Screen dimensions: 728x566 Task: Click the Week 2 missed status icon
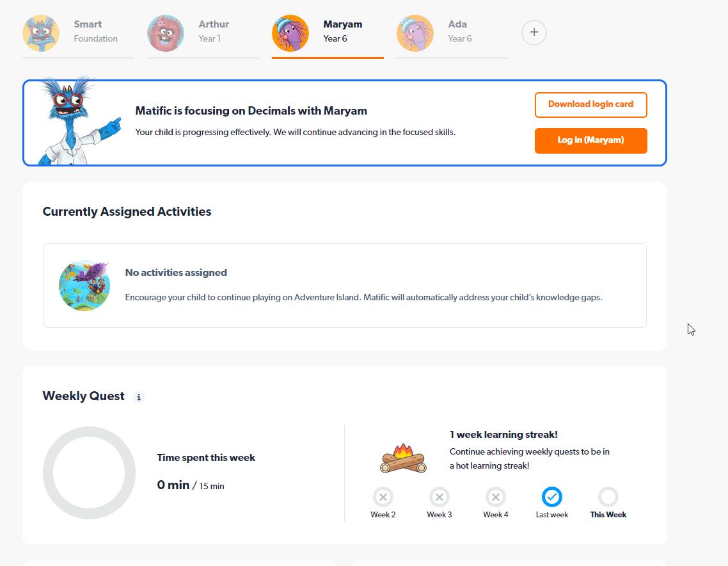coord(383,497)
